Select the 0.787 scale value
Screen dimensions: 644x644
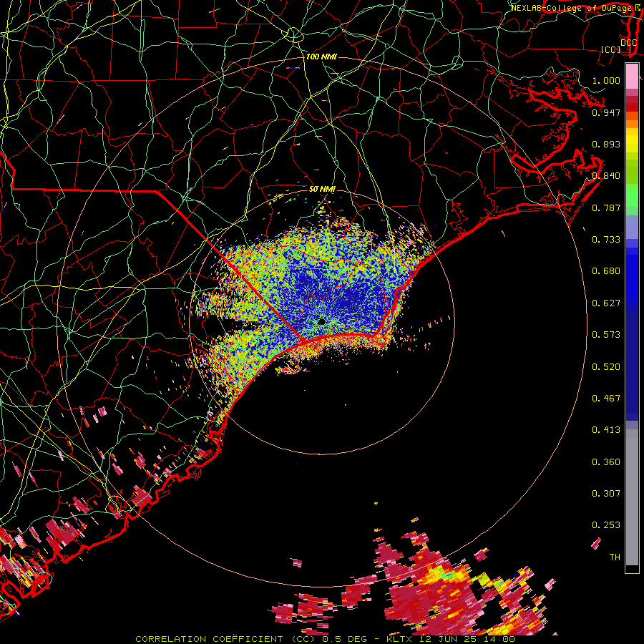(x=606, y=208)
